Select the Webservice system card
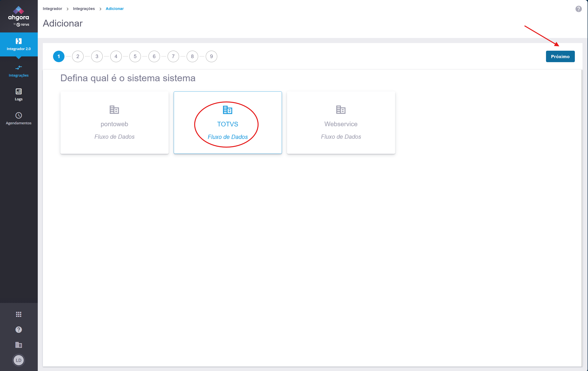The height and width of the screenshot is (371, 588). [x=341, y=123]
